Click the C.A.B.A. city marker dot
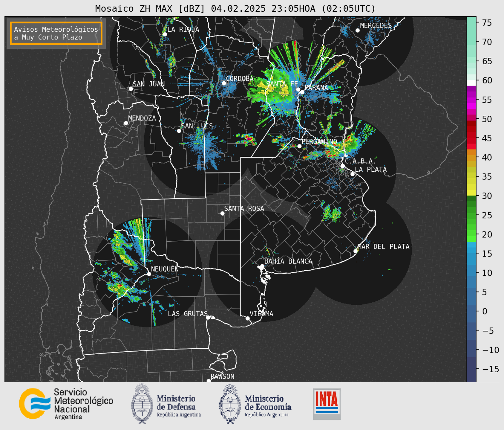Viewport: 504px width, 430px height. click(x=343, y=166)
